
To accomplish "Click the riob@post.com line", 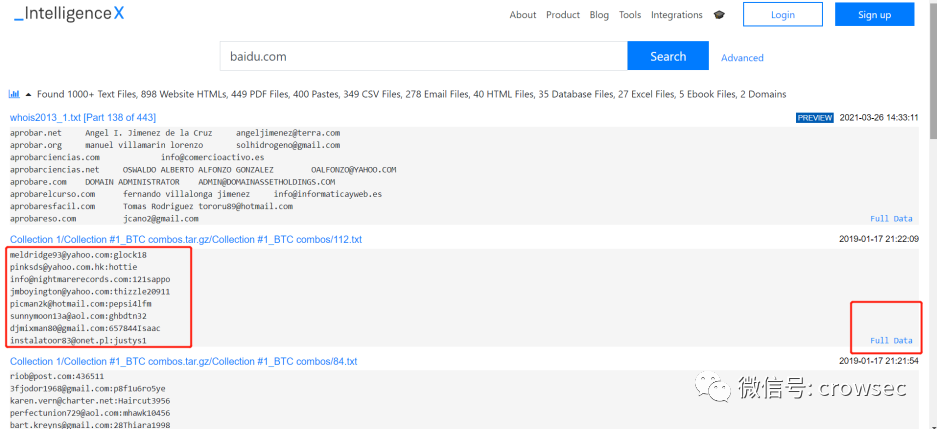I will (x=57, y=376).
